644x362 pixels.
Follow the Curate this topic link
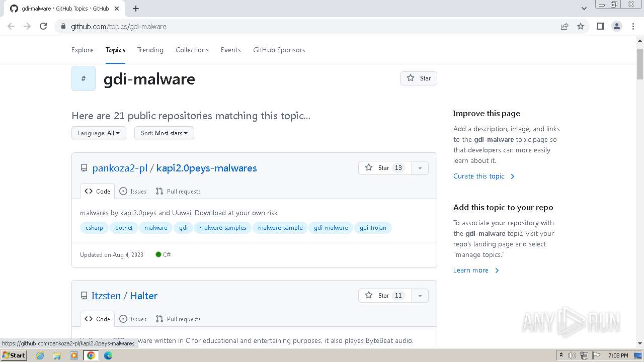tap(484, 176)
